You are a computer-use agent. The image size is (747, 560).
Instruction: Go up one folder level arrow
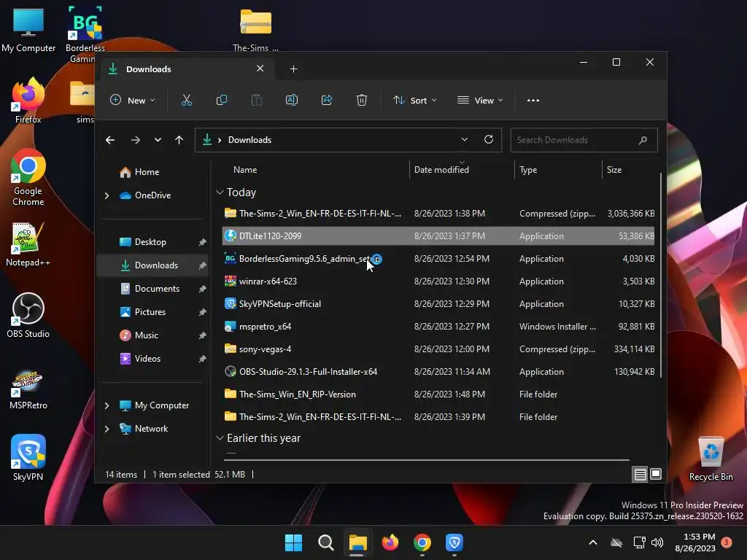[179, 140]
